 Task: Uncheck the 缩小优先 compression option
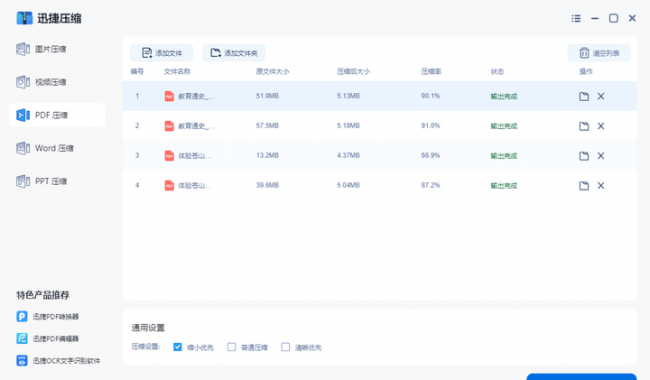point(177,347)
